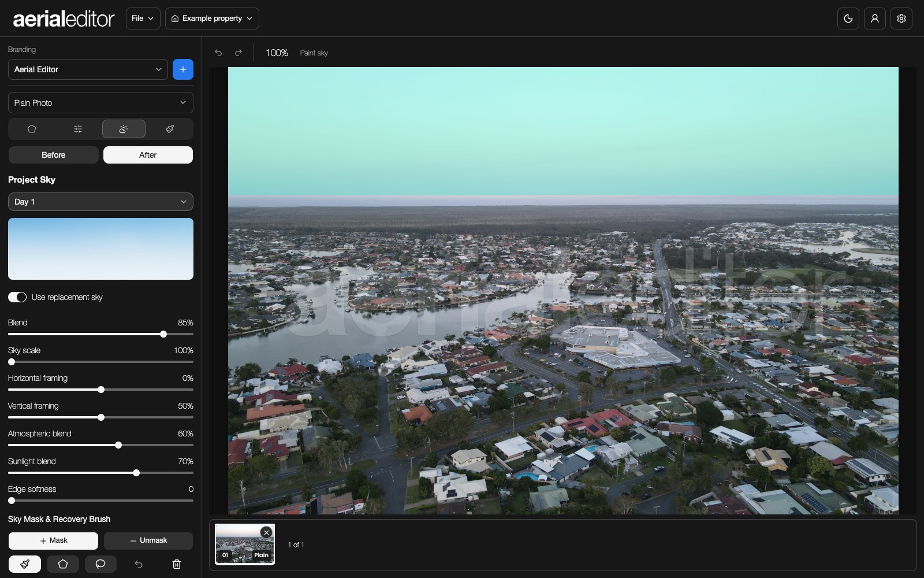Click the aerialeditor logo
The image size is (924, 578).
coord(64,18)
